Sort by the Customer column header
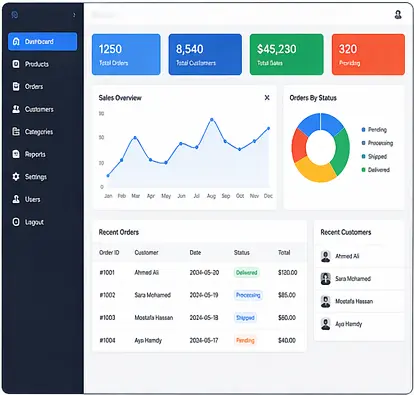Screen dimensions: 414x395 [146, 252]
